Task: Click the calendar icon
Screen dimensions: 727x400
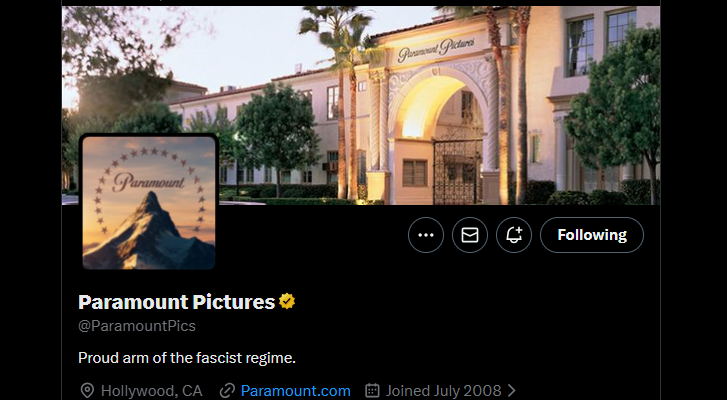Action: point(372,390)
